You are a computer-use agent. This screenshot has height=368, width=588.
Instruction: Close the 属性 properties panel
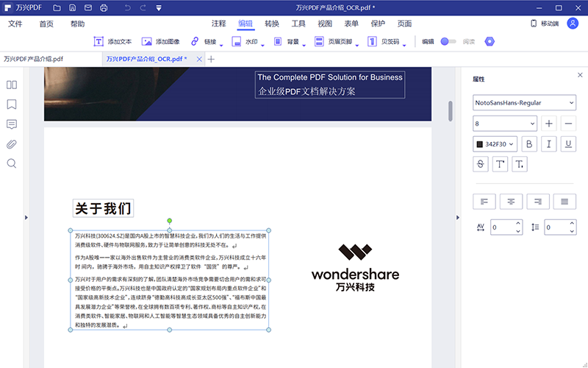pos(580,75)
